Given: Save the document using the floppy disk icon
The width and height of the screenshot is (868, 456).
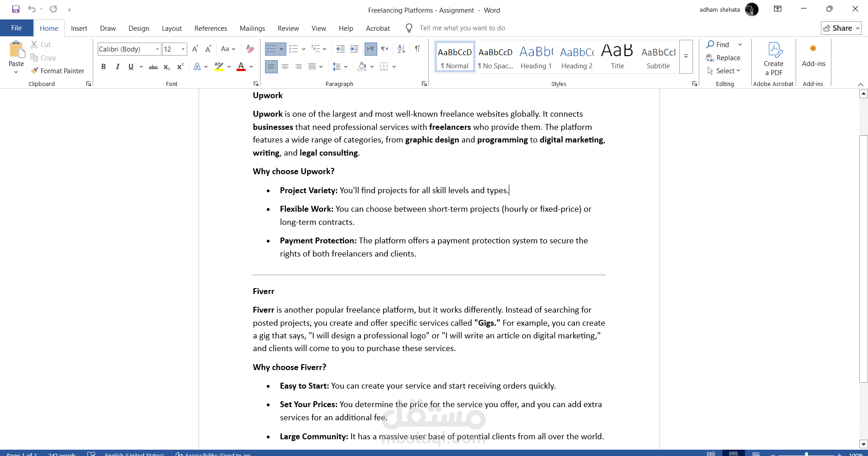Looking at the screenshot, I should point(16,9).
